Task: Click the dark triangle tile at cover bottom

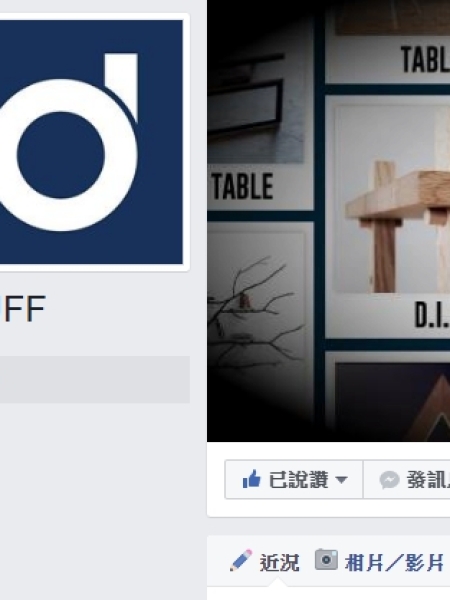Action: tap(392, 400)
